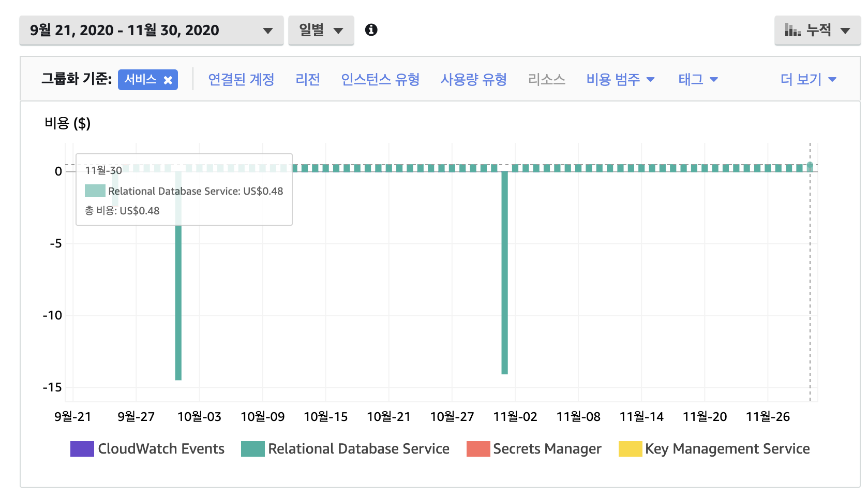The image size is (868, 495).
Task: Click the 10월-15 axis label
Action: [x=326, y=417]
